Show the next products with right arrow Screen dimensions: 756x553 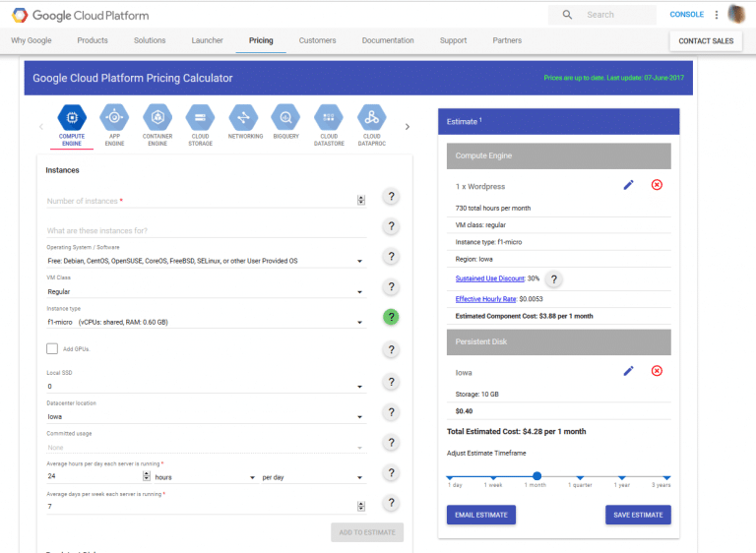point(408,127)
